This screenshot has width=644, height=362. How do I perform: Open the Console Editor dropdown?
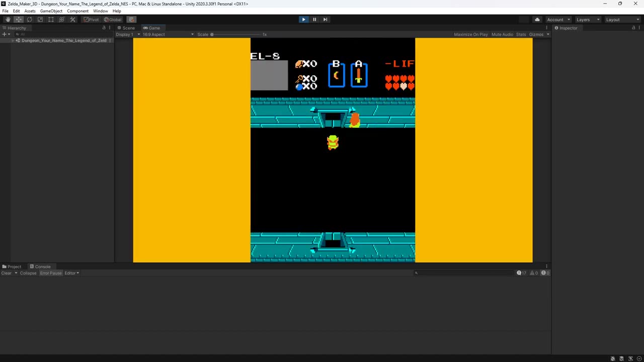pyautogui.click(x=72, y=273)
